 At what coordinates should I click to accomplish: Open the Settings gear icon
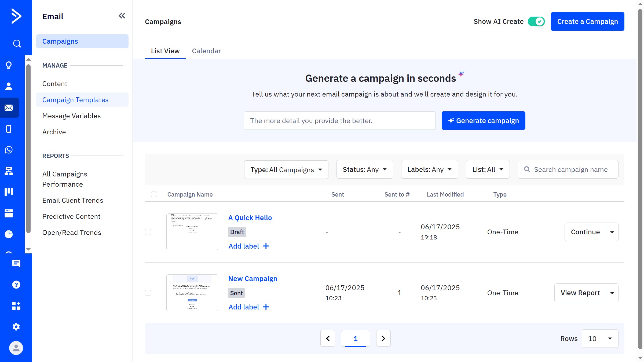pyautogui.click(x=16, y=327)
